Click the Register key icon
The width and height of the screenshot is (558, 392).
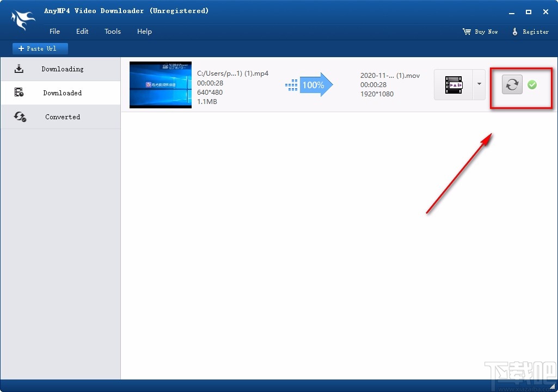tap(514, 32)
